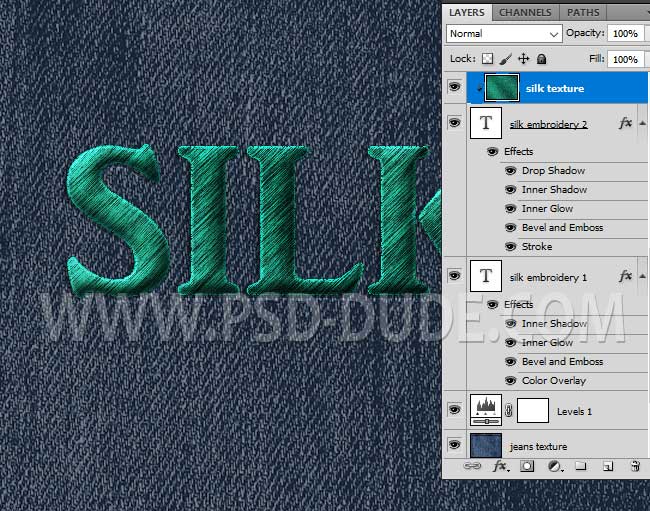Click the Effects label under silk embroidery 1
The image size is (650, 511).
tap(519, 305)
